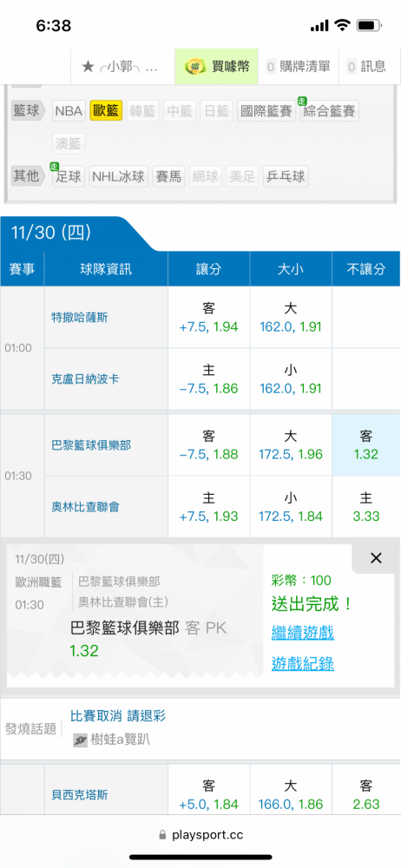
Task: Tap the lock icon beside playsport.cc
Action: tap(162, 834)
